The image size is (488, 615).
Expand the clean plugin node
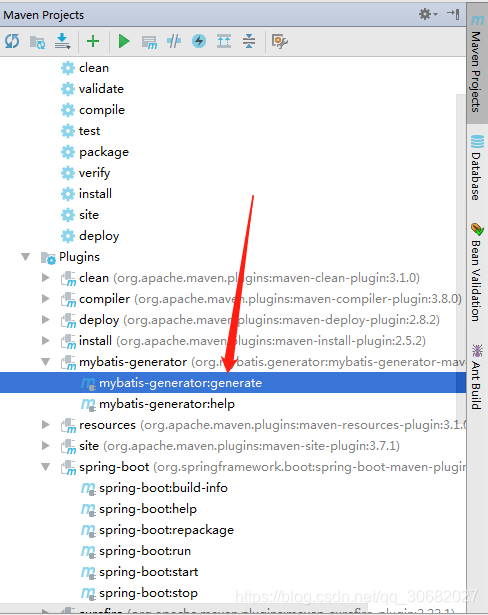pyautogui.click(x=46, y=278)
